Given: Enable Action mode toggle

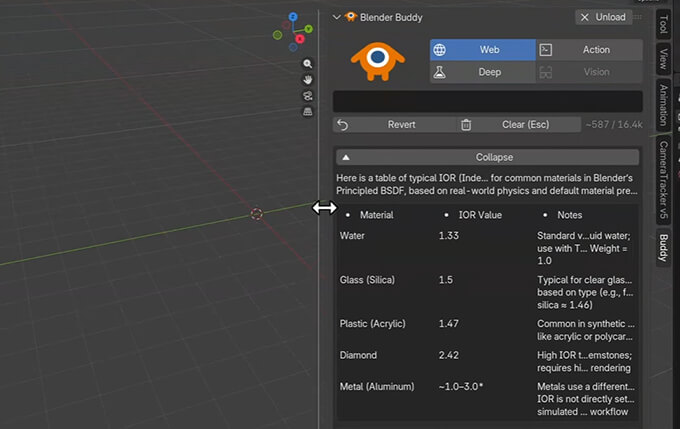Looking at the screenshot, I should point(588,50).
